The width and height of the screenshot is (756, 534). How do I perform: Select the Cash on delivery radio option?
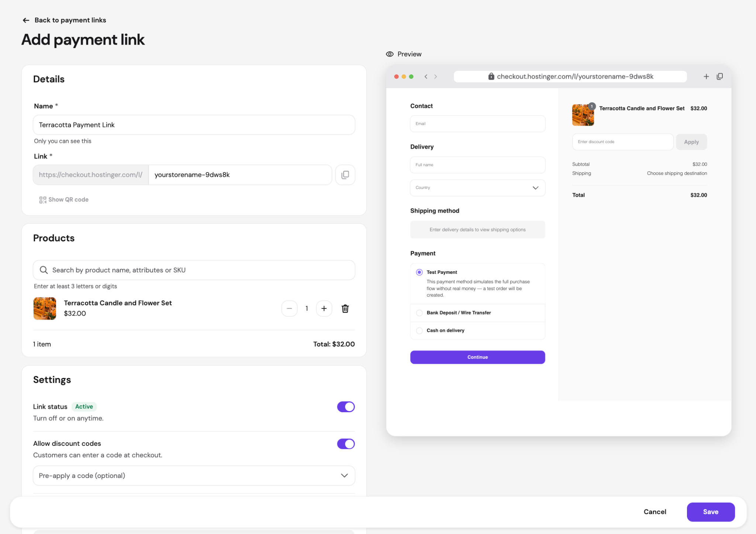click(419, 331)
